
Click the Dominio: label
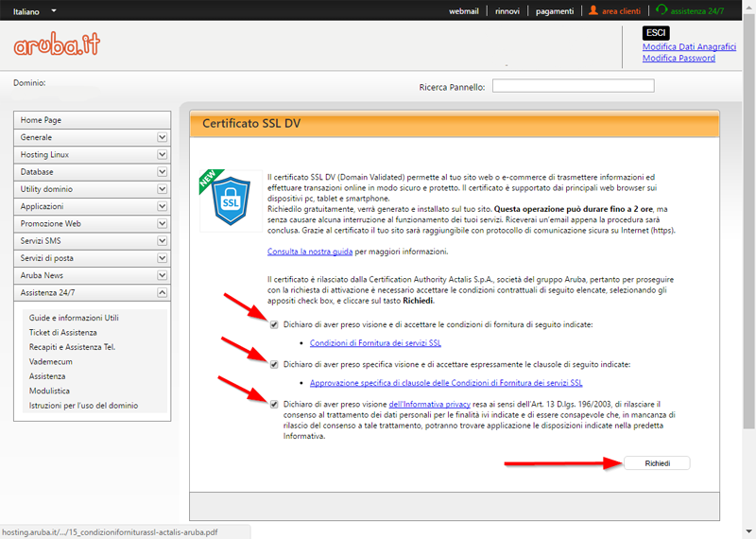[29, 83]
